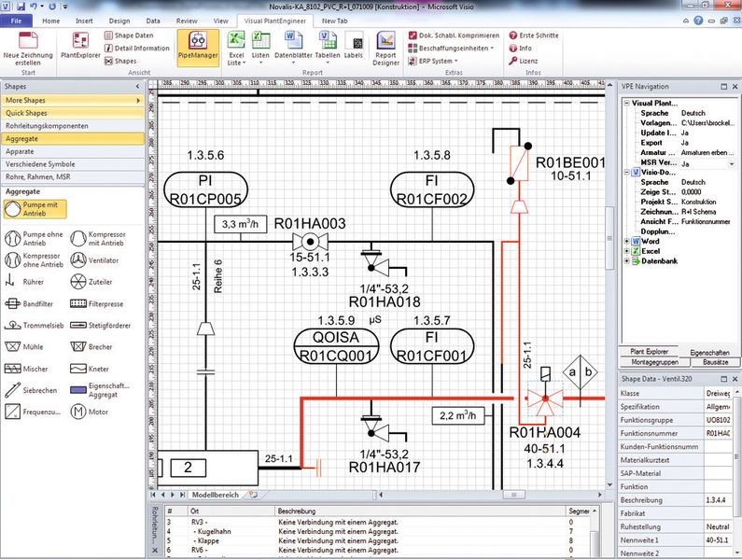The width and height of the screenshot is (742, 560).
Task: Expand the Datenbank tree node
Action: pyautogui.click(x=626, y=261)
